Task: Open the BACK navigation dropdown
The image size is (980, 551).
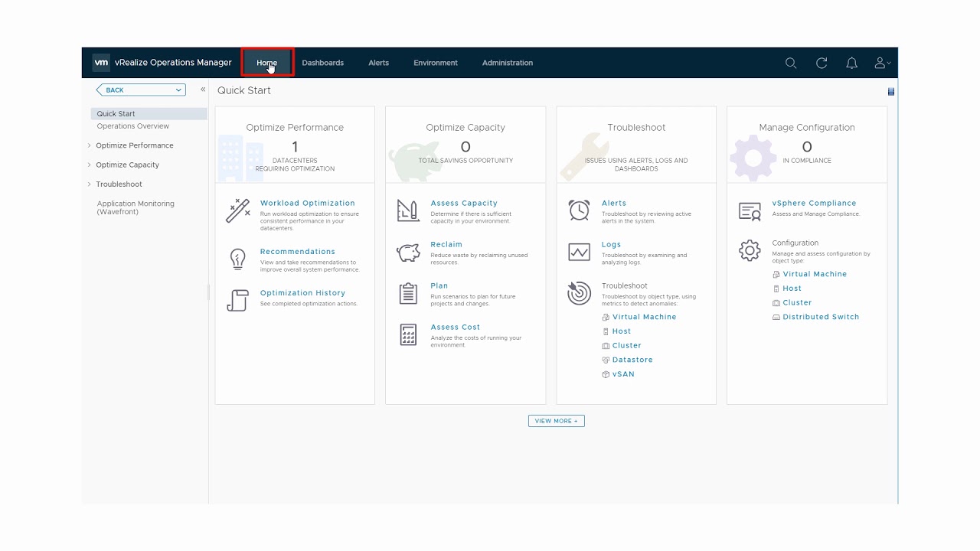Action: 141,90
